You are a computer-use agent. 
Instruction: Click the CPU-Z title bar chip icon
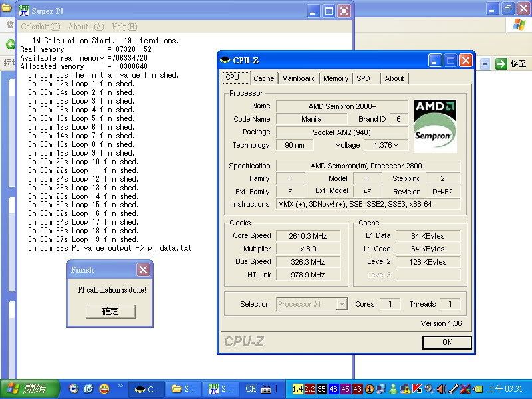[x=225, y=61]
